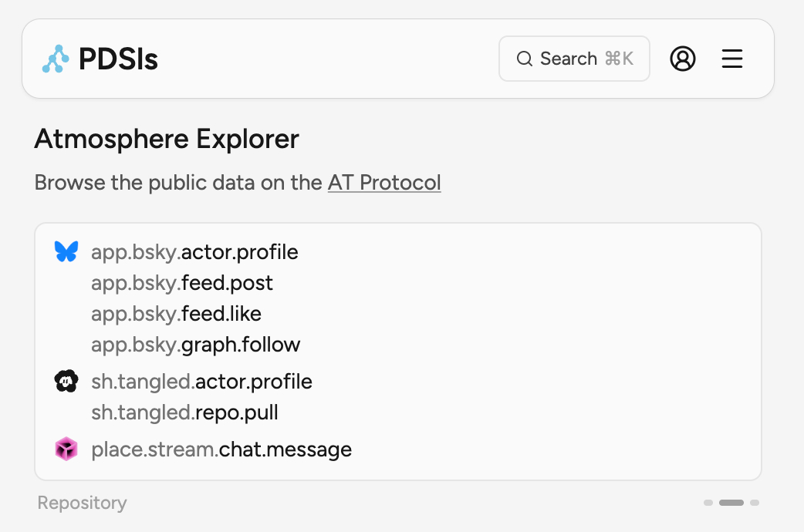Select app.bsky.feed.post collection

pyautogui.click(x=182, y=283)
